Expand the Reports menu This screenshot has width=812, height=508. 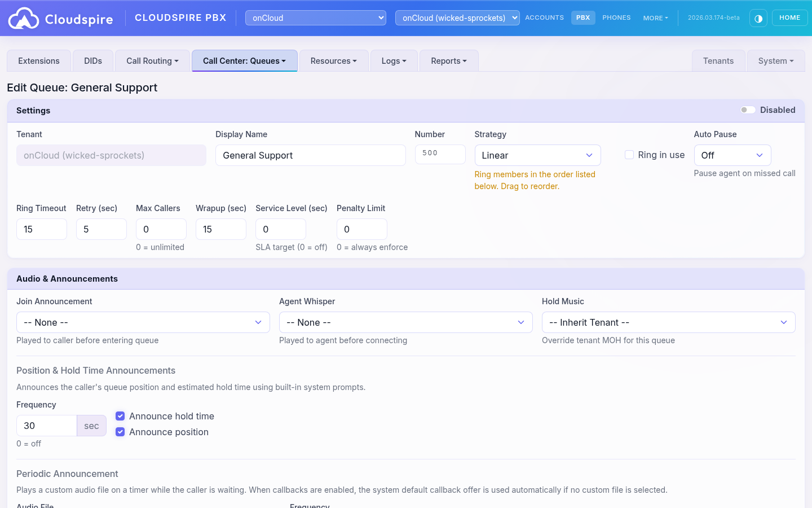click(448, 61)
